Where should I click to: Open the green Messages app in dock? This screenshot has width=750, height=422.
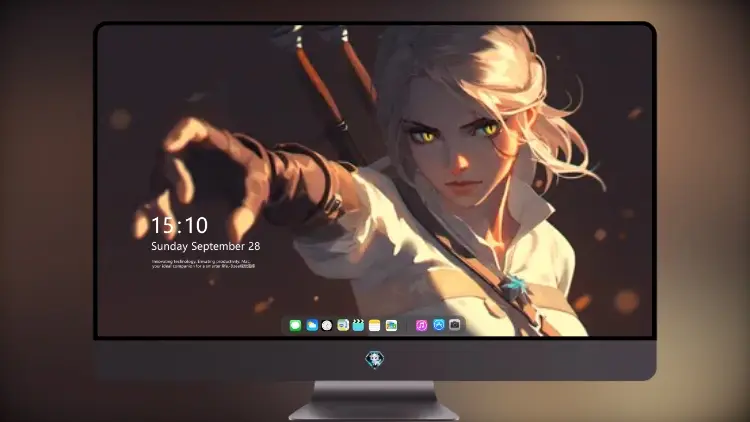click(296, 325)
